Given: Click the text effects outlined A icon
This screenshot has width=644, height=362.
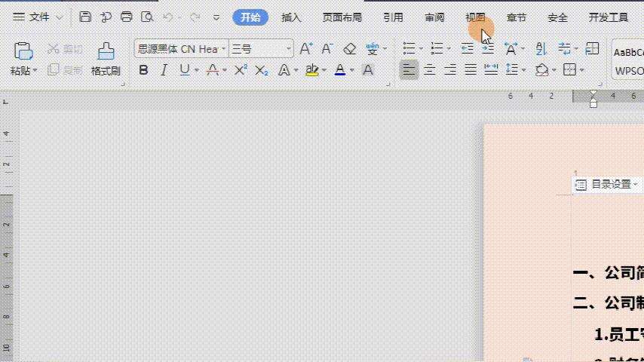Looking at the screenshot, I should tap(284, 70).
